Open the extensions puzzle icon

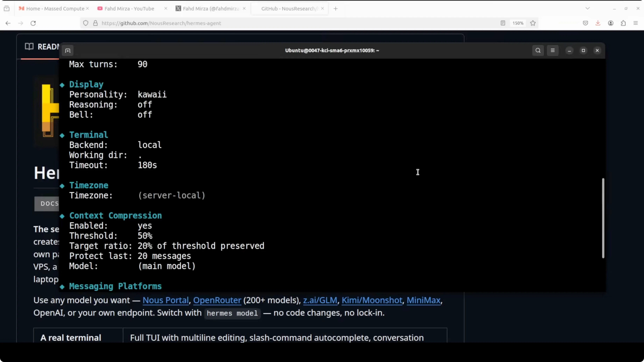(623, 23)
